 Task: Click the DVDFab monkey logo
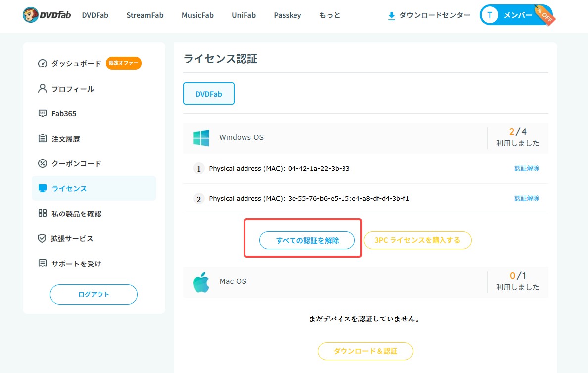pos(47,15)
